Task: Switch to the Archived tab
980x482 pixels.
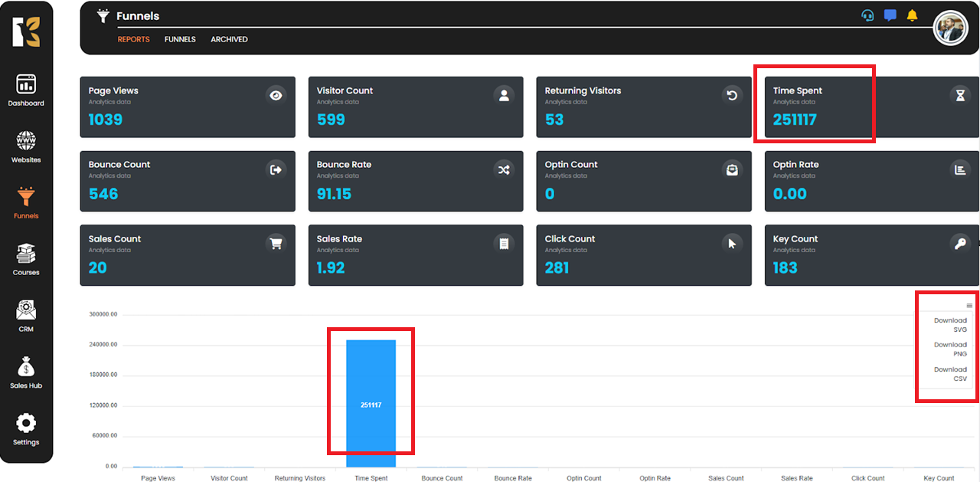Action: pyautogui.click(x=229, y=39)
